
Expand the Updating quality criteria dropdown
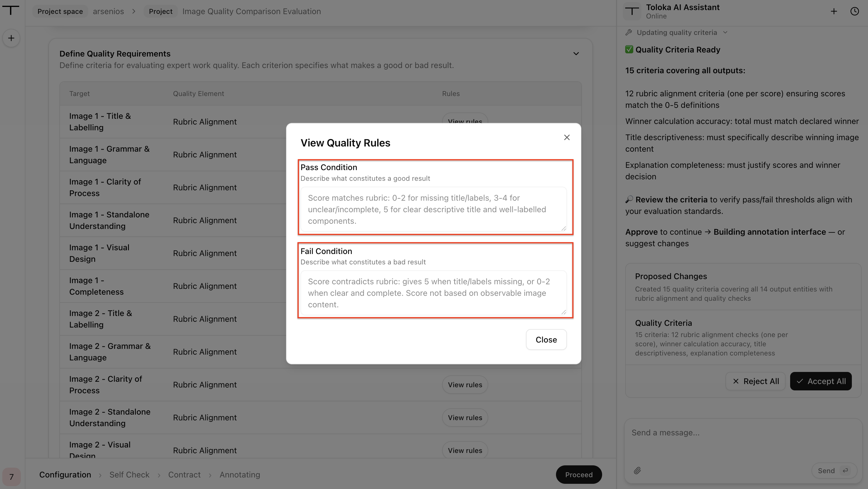pyautogui.click(x=725, y=32)
